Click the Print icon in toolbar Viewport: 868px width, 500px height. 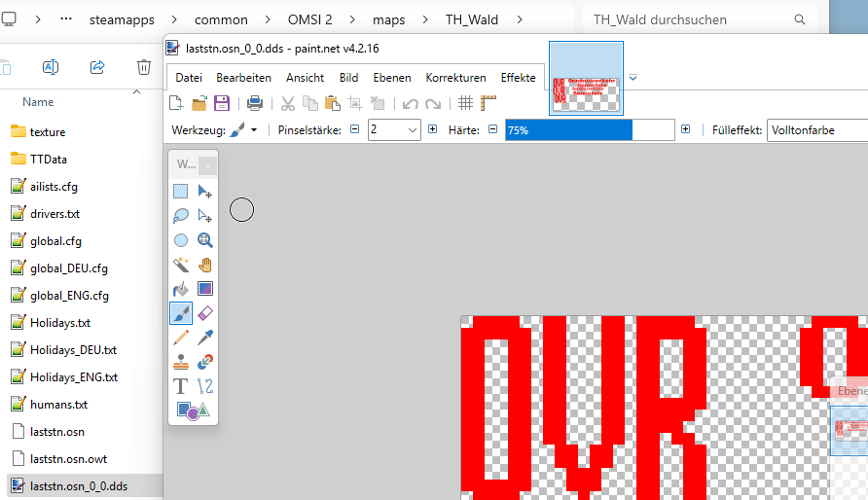254,103
